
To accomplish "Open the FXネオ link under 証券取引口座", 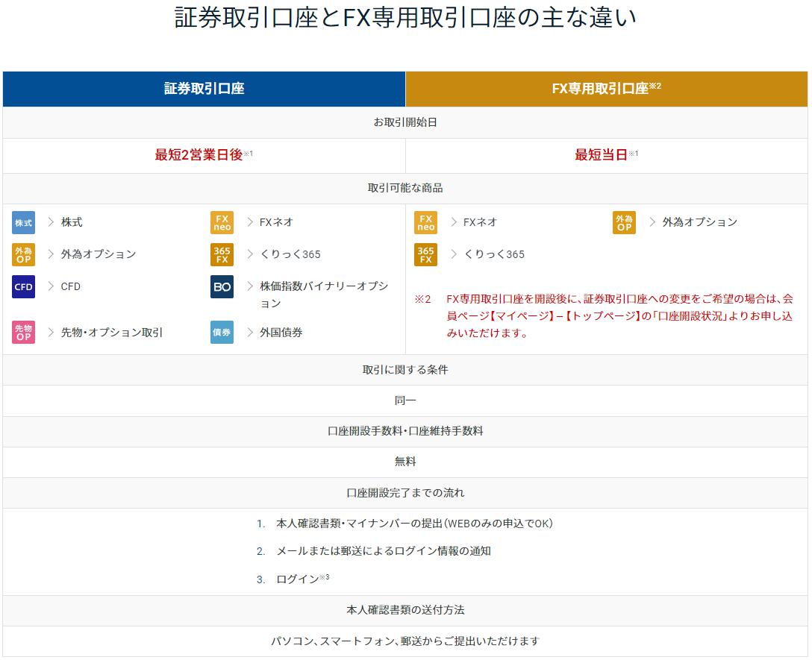I will point(276,222).
